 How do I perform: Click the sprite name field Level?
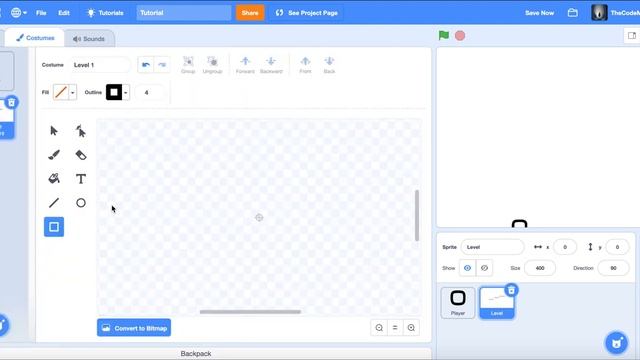(492, 247)
